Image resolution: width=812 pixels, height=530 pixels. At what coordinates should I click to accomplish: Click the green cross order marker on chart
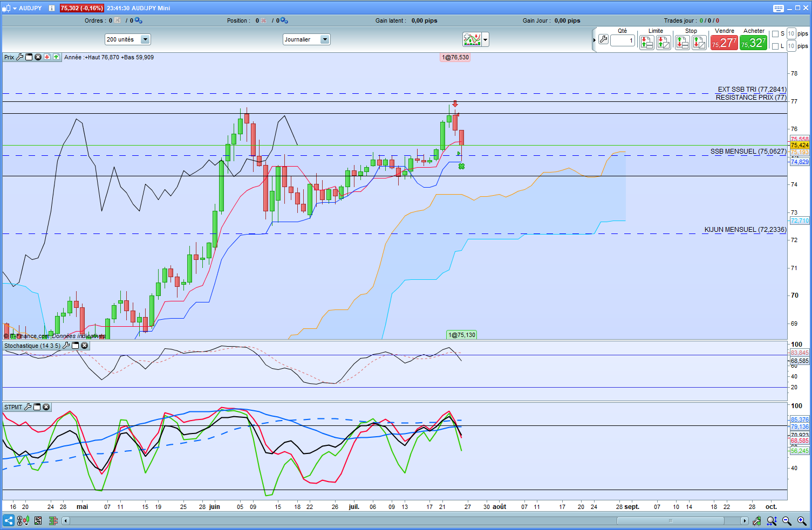pyautogui.click(x=461, y=167)
